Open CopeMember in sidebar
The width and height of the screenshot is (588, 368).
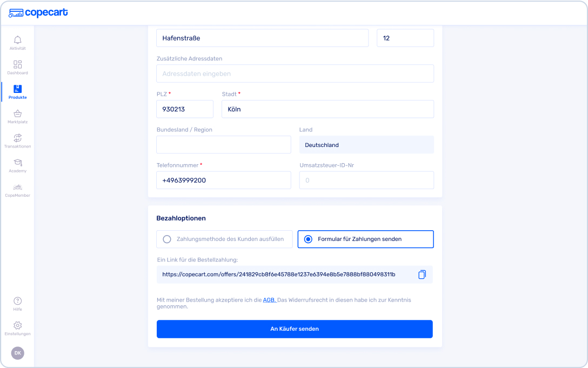(18, 190)
